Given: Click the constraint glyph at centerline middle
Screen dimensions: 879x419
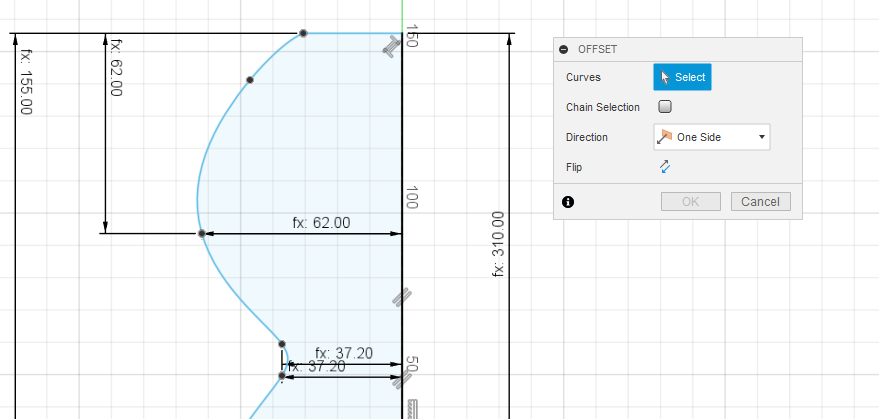Looking at the screenshot, I should (x=400, y=296).
